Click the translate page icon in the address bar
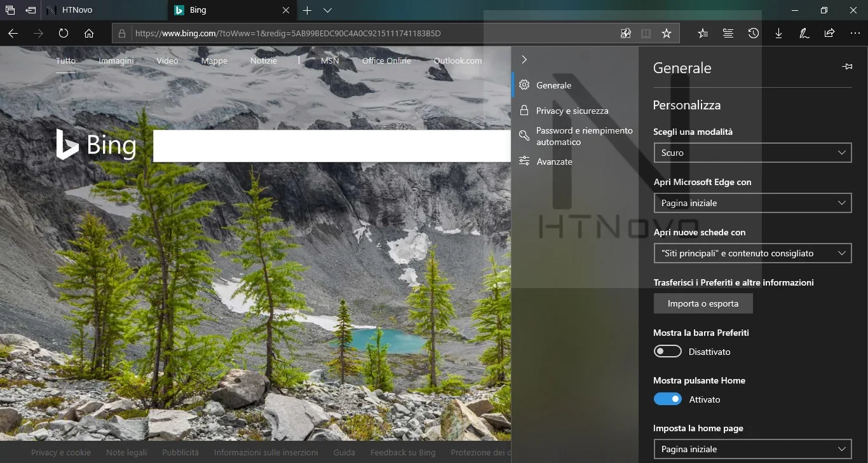Viewport: 868px width, 463px height. pyautogui.click(x=626, y=34)
